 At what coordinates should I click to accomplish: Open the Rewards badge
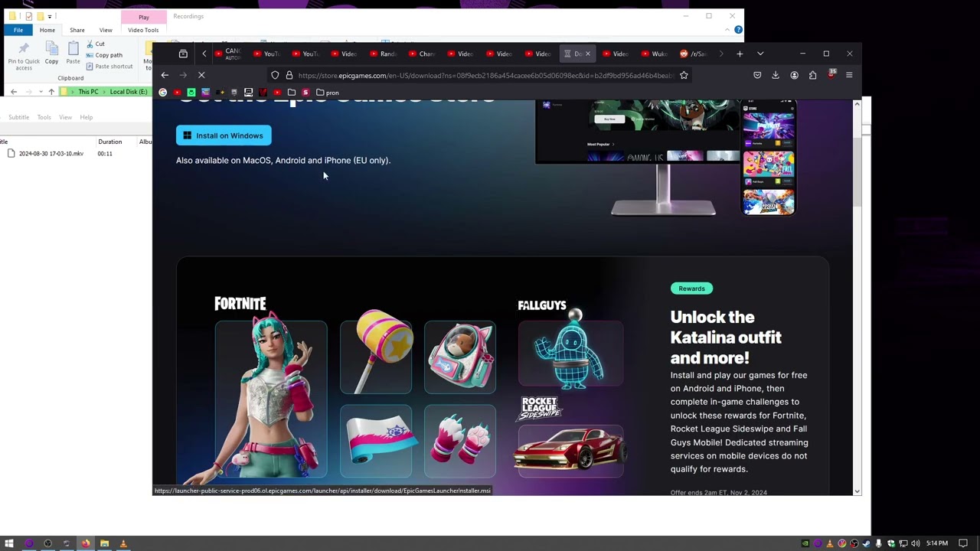(x=691, y=289)
